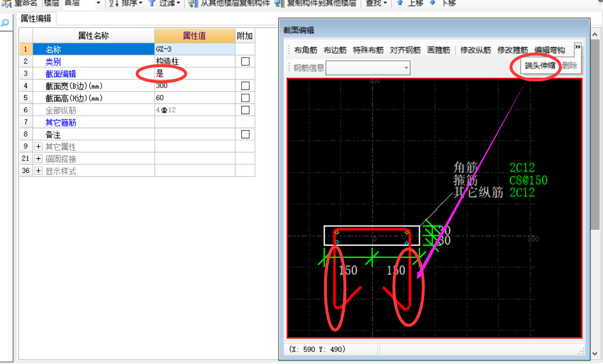The width and height of the screenshot is (603, 364).
Task: Click the 附加 column header
Action: 245,36
